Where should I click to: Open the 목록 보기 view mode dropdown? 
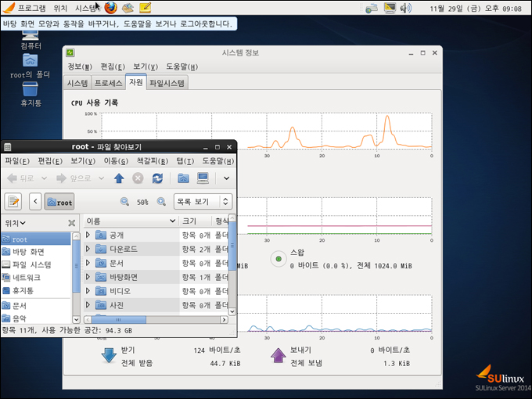pyautogui.click(x=203, y=202)
